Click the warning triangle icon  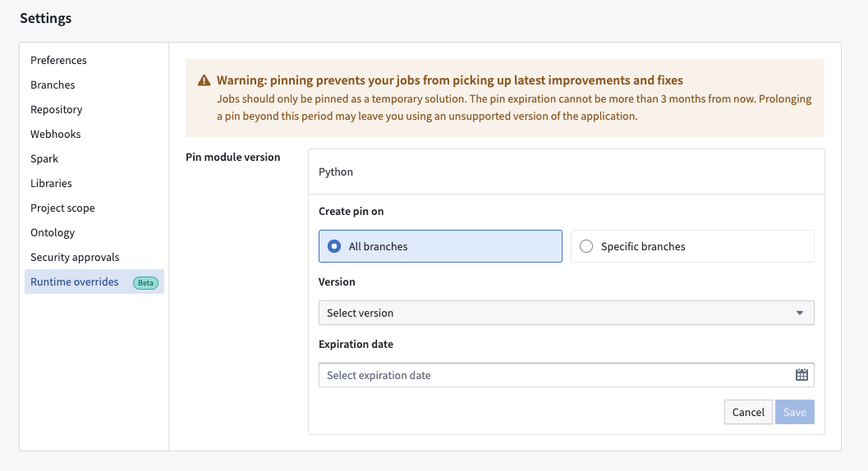204,80
